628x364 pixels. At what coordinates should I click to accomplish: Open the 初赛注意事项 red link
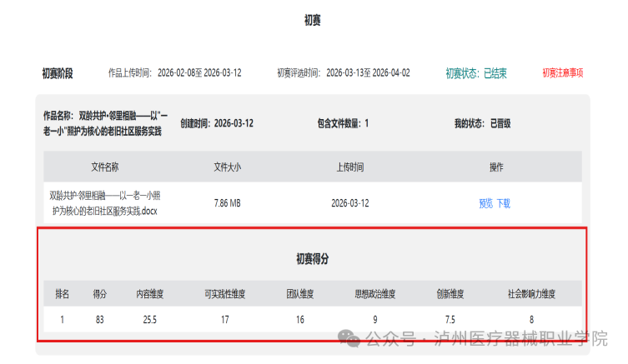[x=562, y=72]
